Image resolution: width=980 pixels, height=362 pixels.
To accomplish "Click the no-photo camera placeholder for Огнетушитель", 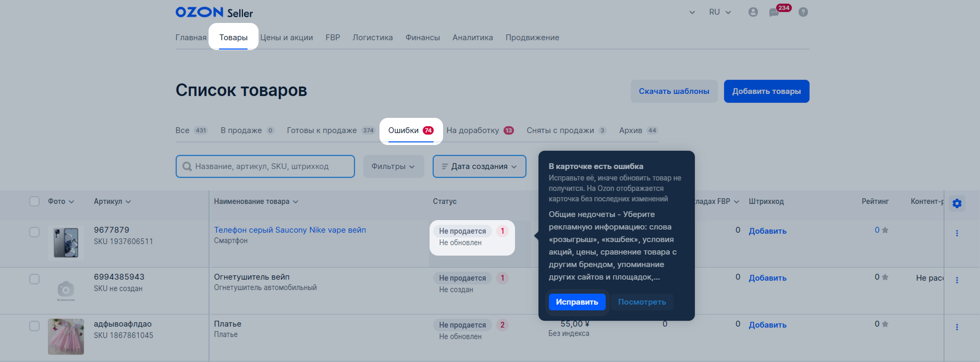I will click(x=66, y=289).
